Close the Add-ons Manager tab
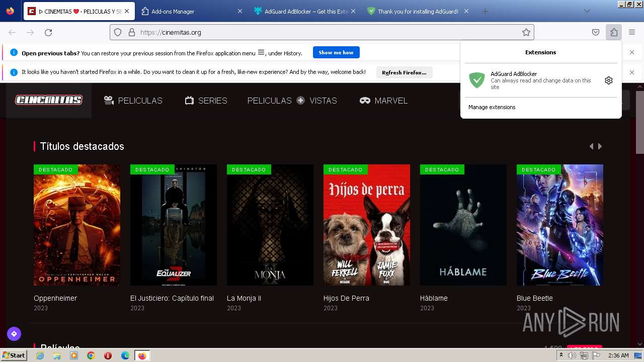Viewport: 644px width, 362px height. 240,11
